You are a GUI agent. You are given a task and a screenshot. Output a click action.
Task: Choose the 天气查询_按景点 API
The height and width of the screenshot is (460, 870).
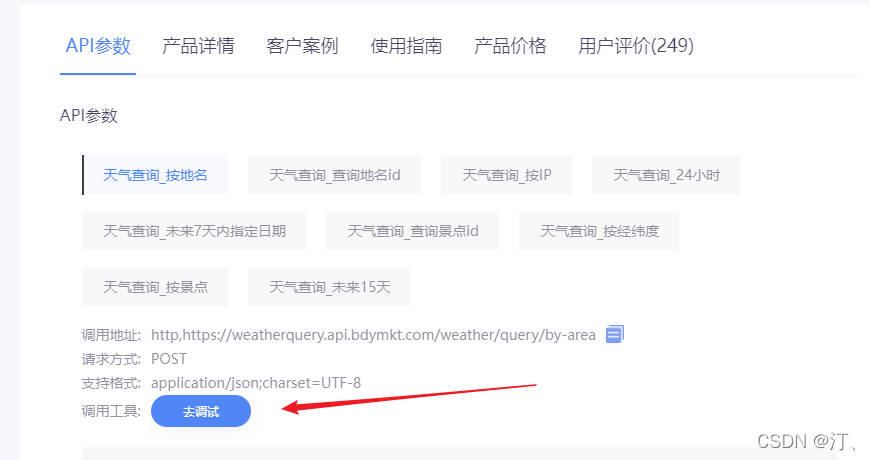[x=155, y=287]
